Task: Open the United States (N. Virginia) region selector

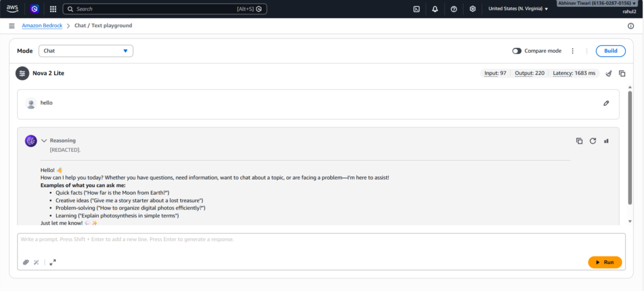Action: point(518,9)
